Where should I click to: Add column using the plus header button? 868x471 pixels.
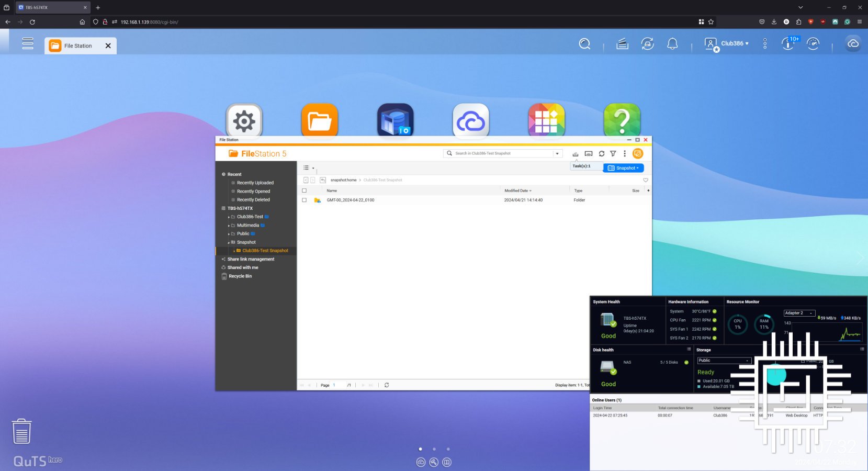click(648, 190)
